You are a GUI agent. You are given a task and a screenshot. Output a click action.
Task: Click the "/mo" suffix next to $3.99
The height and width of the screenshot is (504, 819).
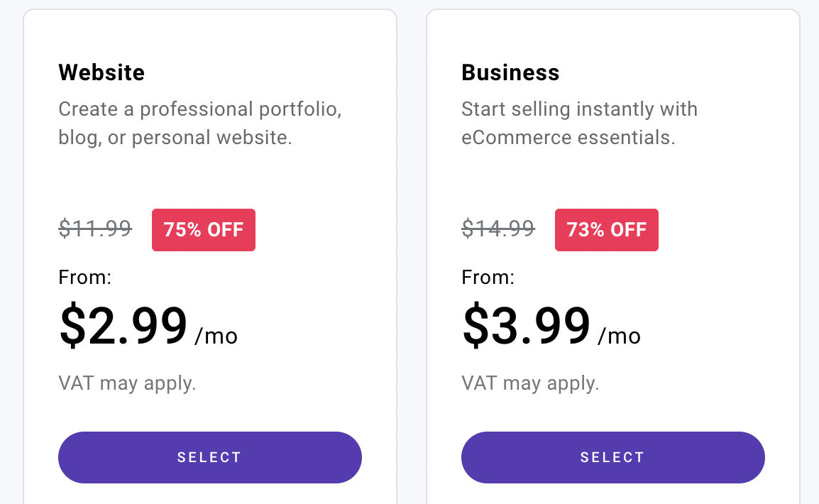pos(620,336)
